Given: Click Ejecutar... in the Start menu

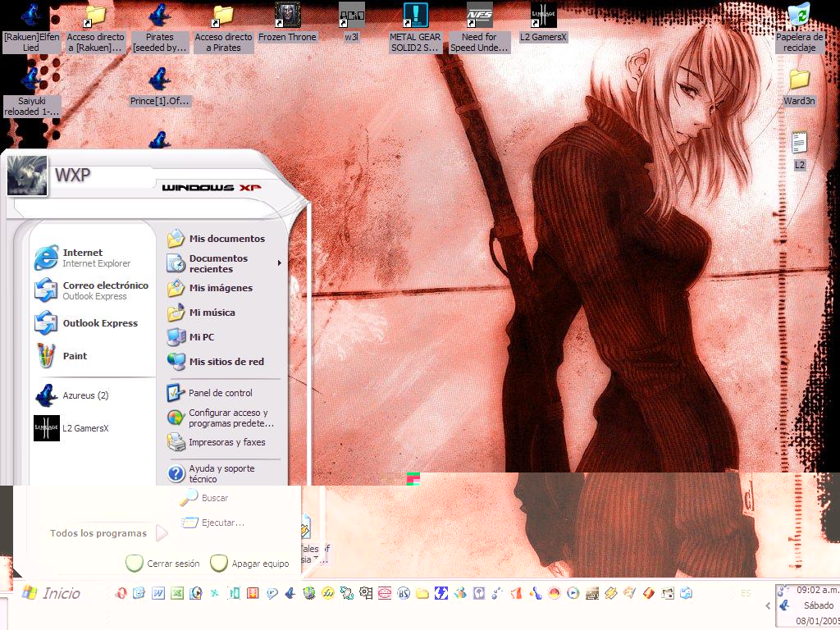Looking at the screenshot, I should [x=212, y=523].
